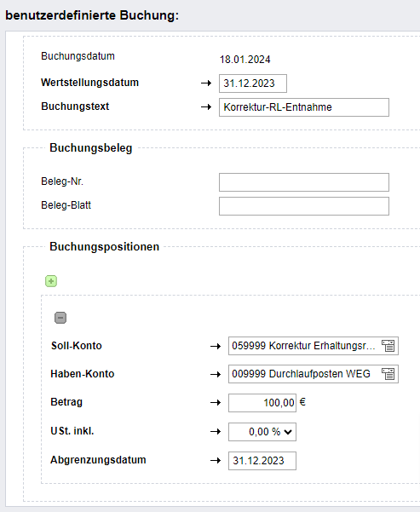Open the USt. inkl. percentage dropdown
Viewport: 420px width, 512px height.
pos(262,432)
